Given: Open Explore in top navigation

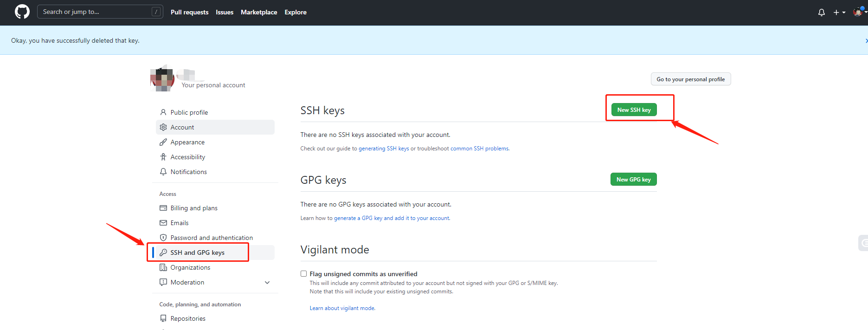Looking at the screenshot, I should (296, 12).
